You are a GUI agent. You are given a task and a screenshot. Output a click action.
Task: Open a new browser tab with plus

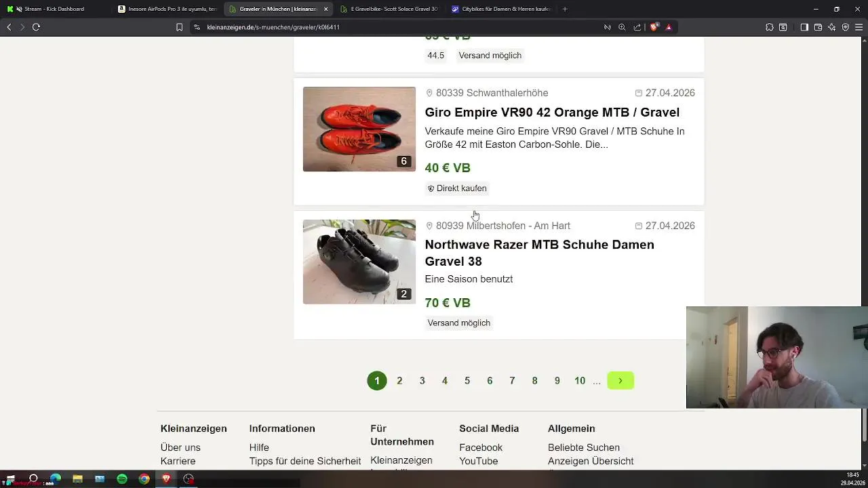[x=565, y=9]
